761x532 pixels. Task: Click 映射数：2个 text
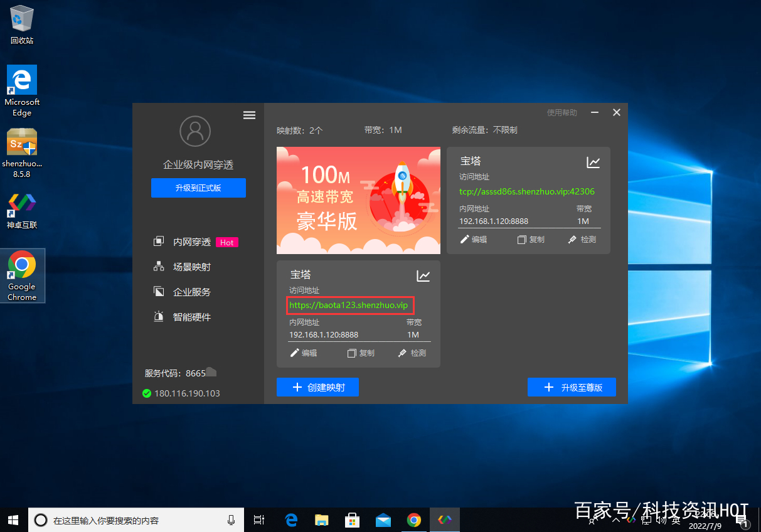pyautogui.click(x=300, y=130)
